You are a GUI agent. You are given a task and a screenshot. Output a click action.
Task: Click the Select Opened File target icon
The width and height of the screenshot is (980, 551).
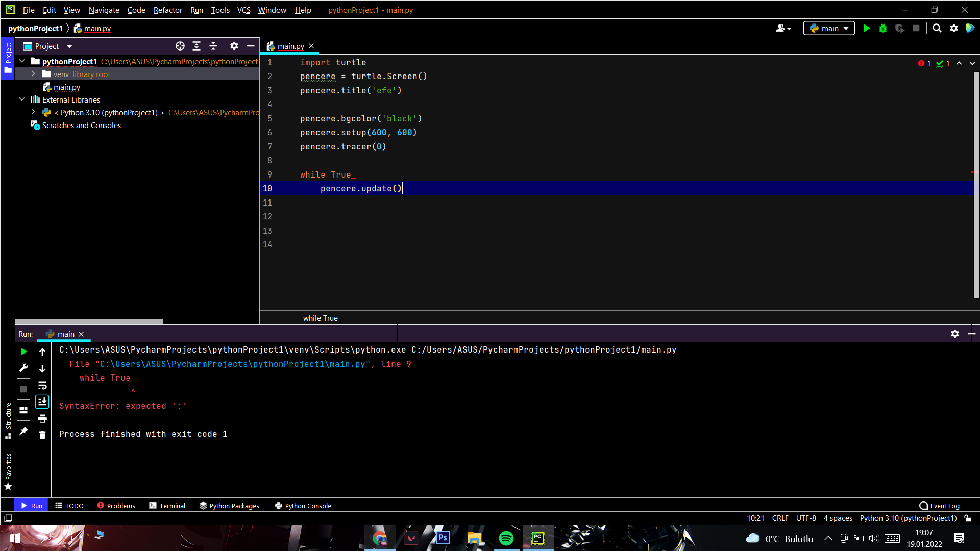coord(180,46)
